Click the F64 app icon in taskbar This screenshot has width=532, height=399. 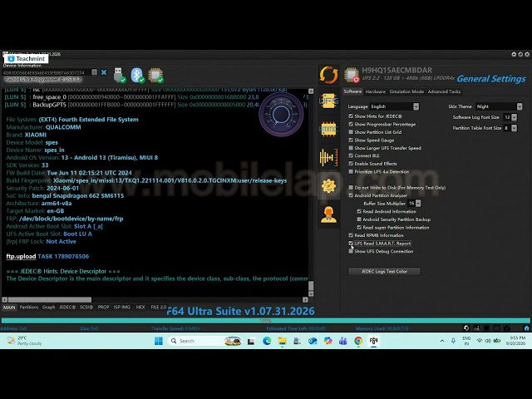373,341
